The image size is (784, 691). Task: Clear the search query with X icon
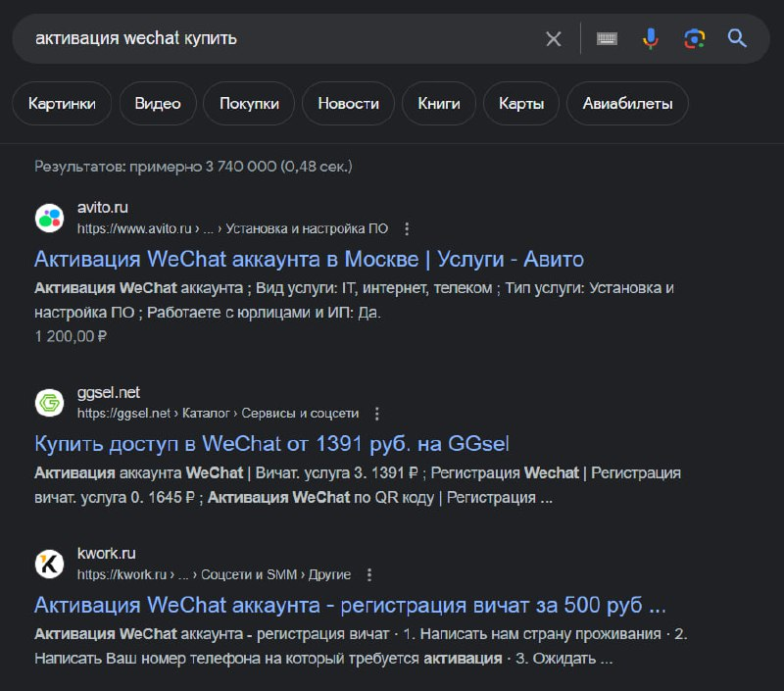pos(554,38)
